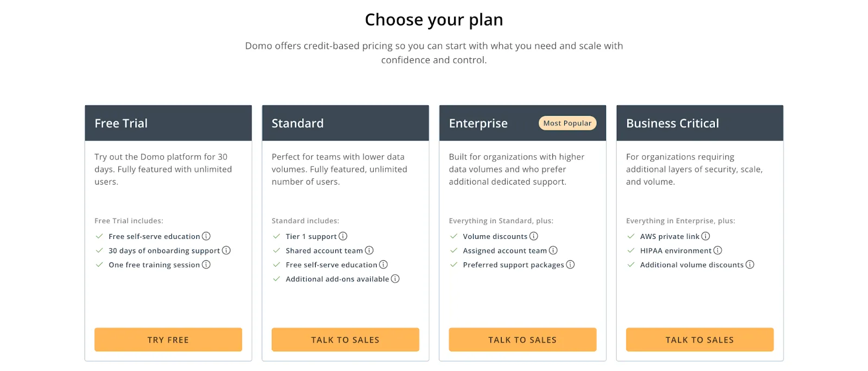Click TALK TO SALES under Standard
The image size is (868, 371).
click(x=345, y=339)
